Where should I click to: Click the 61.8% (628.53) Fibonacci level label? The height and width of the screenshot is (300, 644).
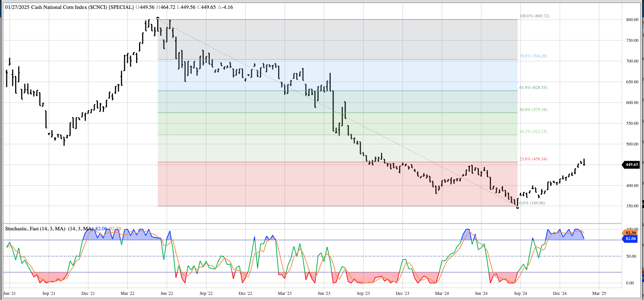(x=533, y=88)
